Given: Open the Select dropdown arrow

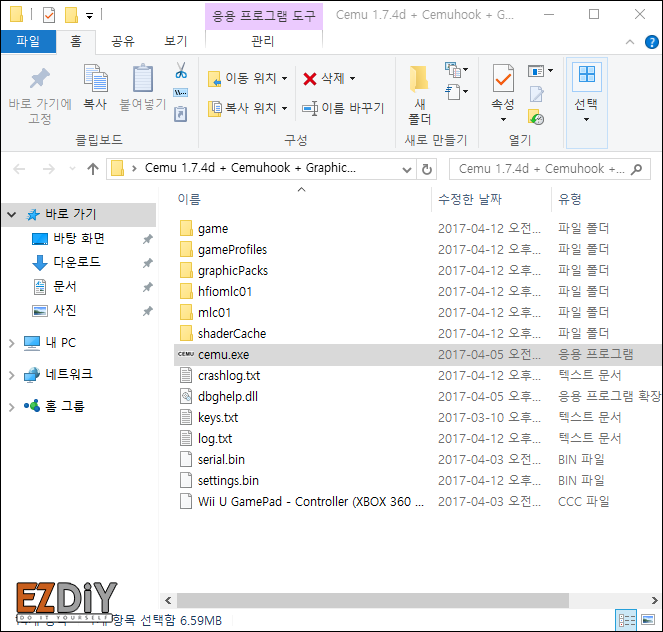Looking at the screenshot, I should 586,120.
